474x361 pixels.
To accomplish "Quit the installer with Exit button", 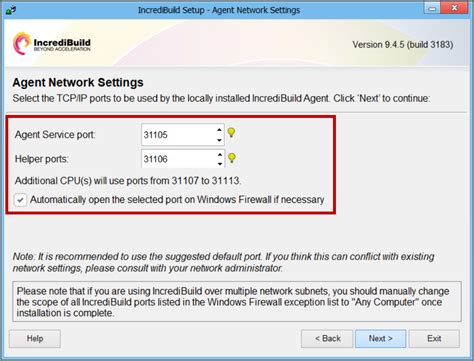I will click(434, 339).
